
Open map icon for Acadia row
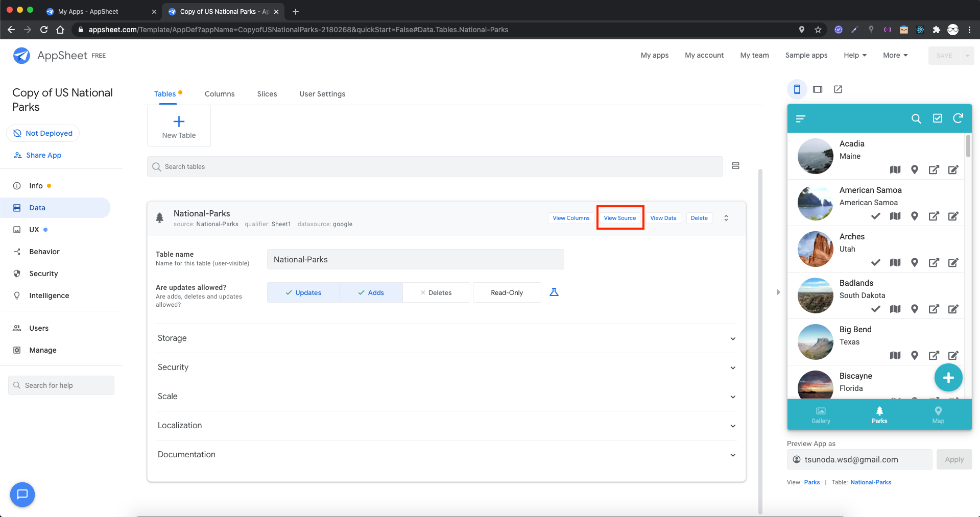tap(895, 170)
